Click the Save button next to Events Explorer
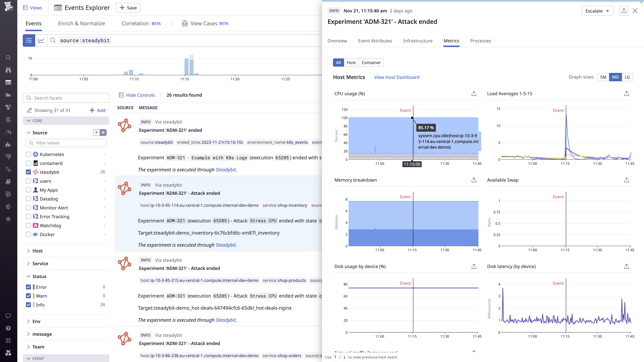 tap(128, 8)
